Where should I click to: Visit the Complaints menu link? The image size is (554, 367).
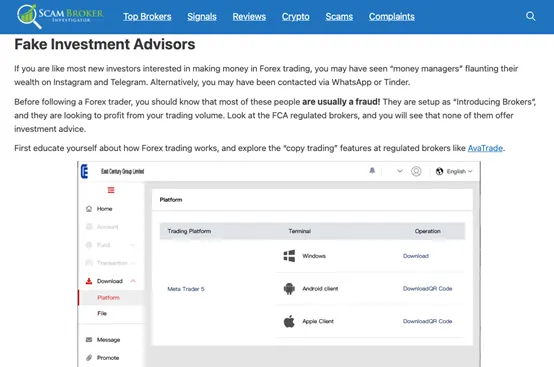[x=391, y=17]
